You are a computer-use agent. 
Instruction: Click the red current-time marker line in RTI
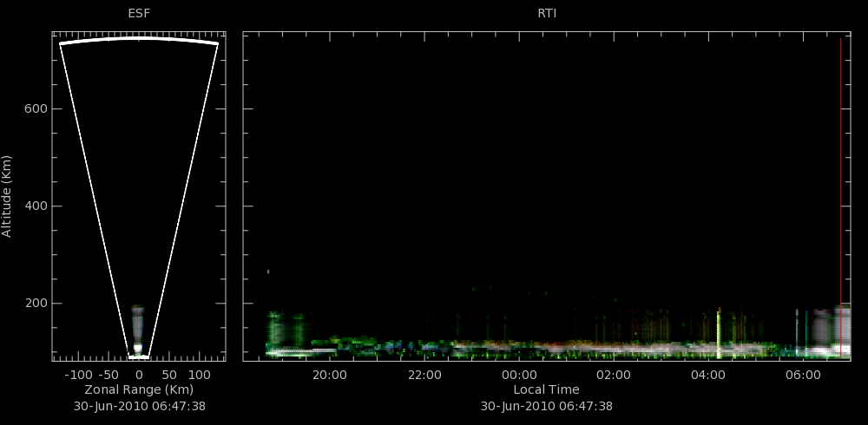point(840,198)
